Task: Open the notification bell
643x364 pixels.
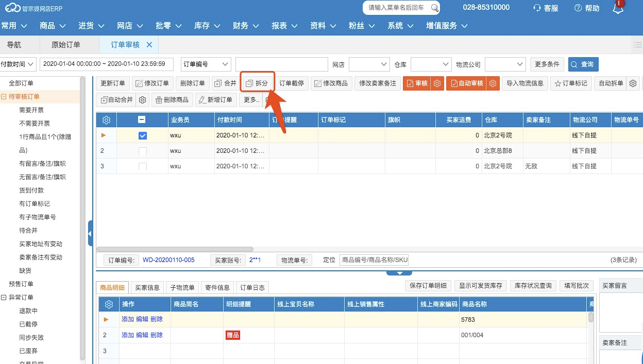Action: click(x=618, y=8)
